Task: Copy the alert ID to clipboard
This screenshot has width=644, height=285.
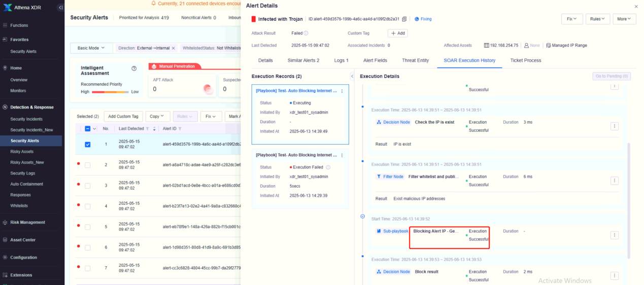Action: pos(404,19)
